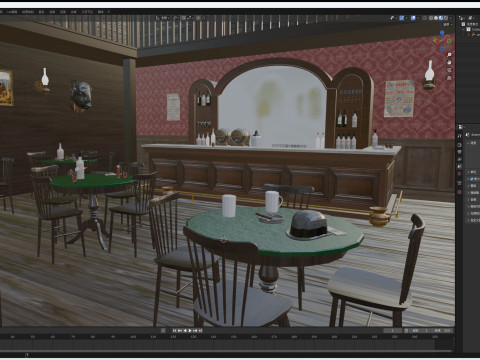Click the timeline end frame field
480x360 pixels.
pyautogui.click(x=443, y=330)
